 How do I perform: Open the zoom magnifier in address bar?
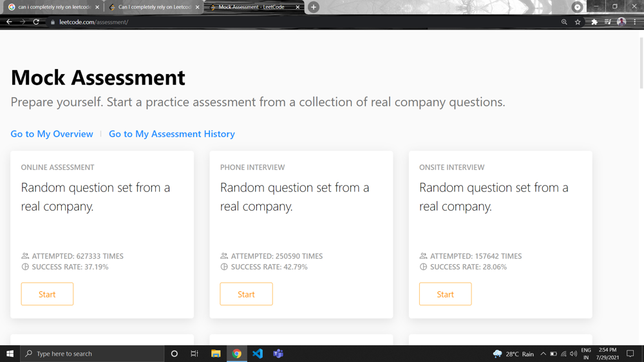(x=564, y=22)
